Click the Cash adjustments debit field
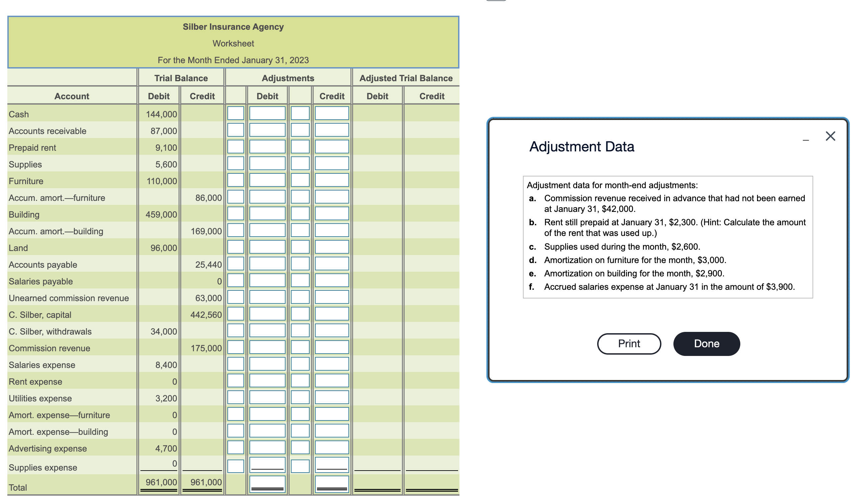Screen dimensions: 858x504 pos(267,114)
